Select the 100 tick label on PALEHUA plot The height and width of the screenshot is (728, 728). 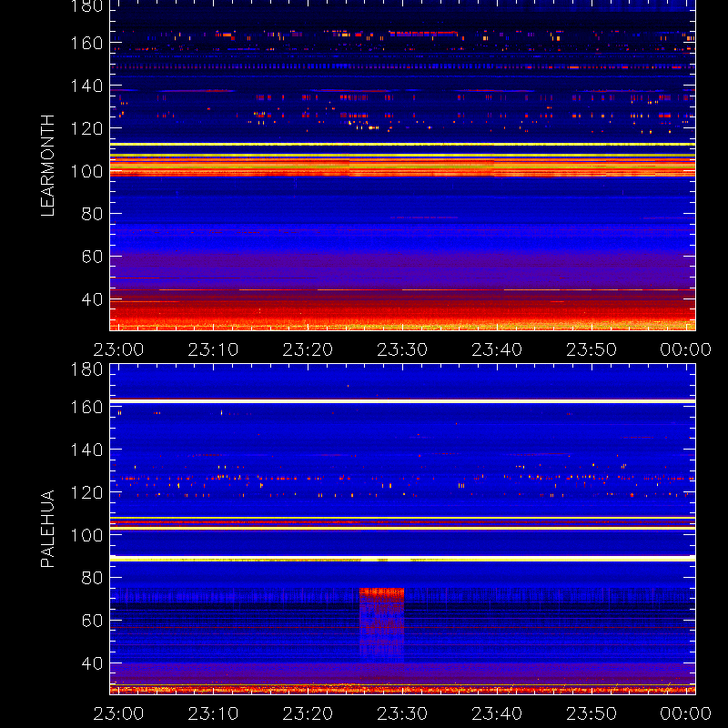tap(86, 535)
